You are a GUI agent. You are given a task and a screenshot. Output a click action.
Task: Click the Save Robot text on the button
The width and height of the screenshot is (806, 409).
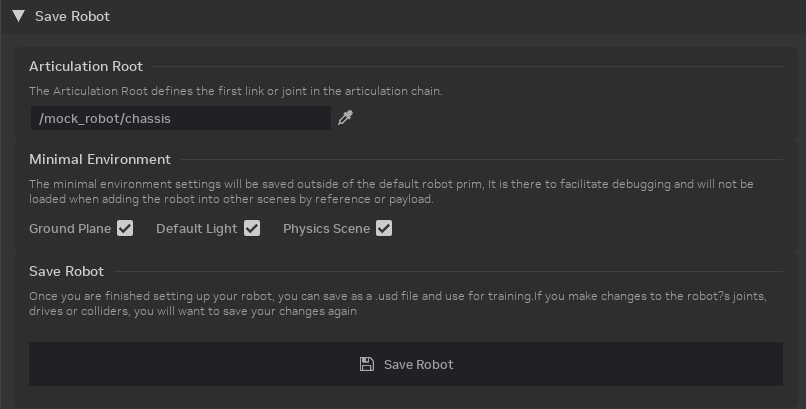[x=418, y=364]
